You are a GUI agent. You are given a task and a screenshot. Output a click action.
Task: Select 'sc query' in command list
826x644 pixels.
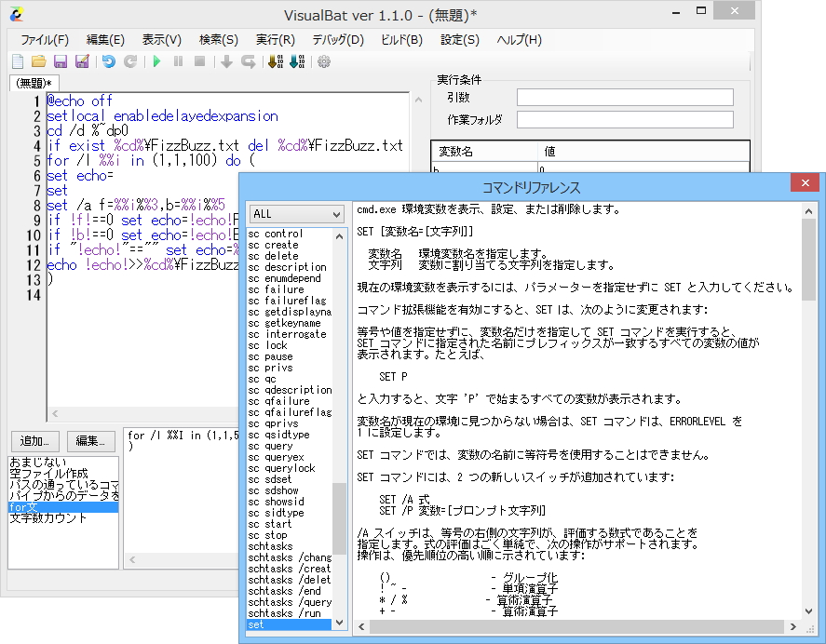(x=290, y=446)
